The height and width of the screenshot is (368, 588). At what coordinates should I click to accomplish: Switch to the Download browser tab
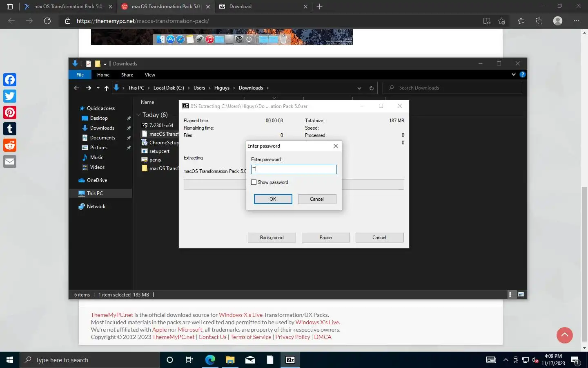coord(263,7)
